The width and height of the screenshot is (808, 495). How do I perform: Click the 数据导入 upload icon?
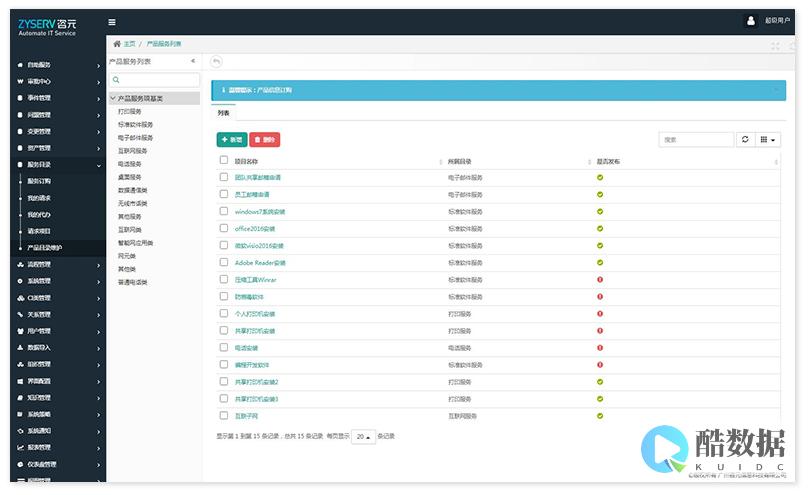click(20, 348)
